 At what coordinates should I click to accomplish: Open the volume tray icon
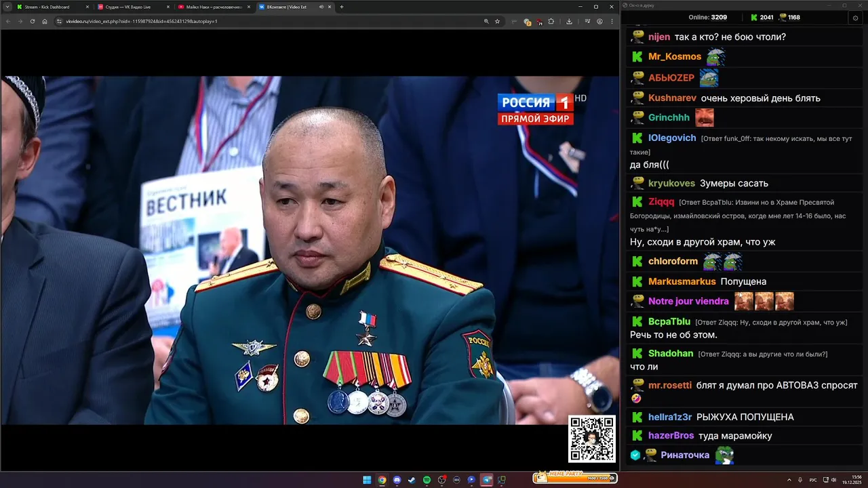[x=833, y=480]
